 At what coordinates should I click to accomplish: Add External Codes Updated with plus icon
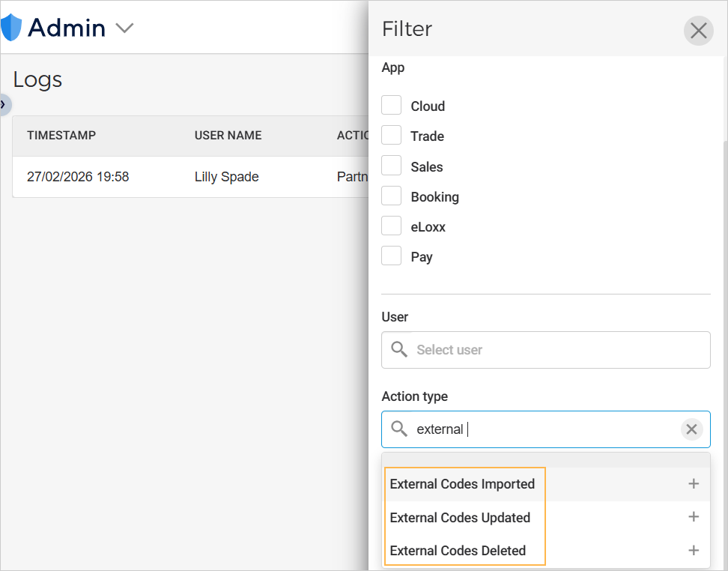tap(693, 517)
